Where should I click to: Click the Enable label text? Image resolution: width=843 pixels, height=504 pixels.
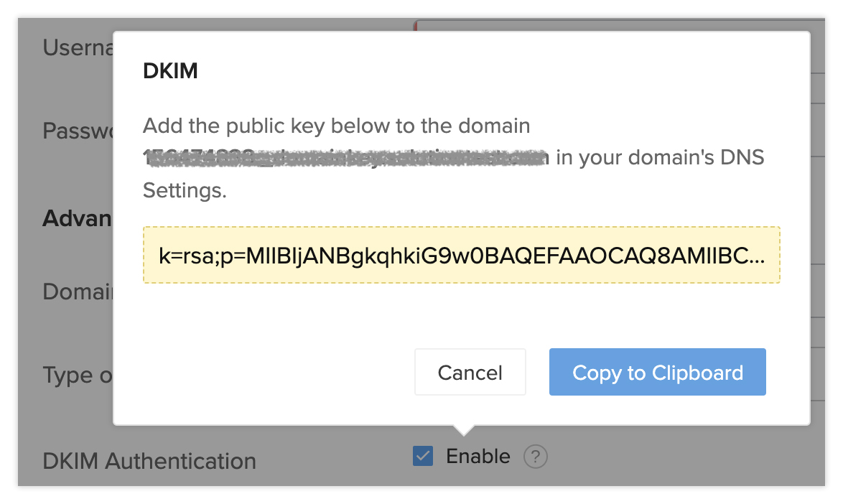[x=478, y=456]
